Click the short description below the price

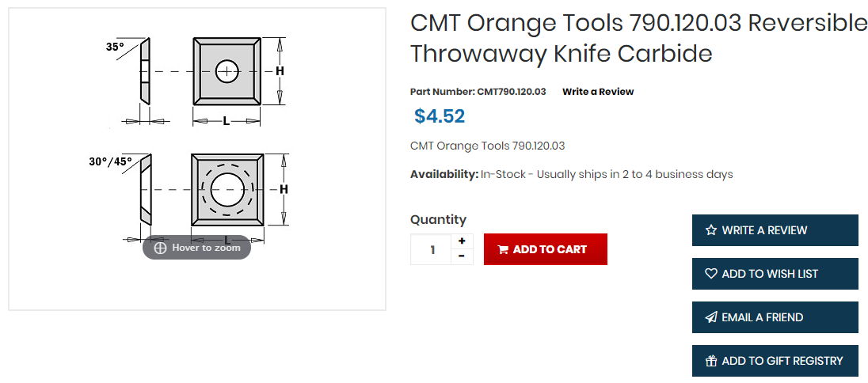point(487,146)
